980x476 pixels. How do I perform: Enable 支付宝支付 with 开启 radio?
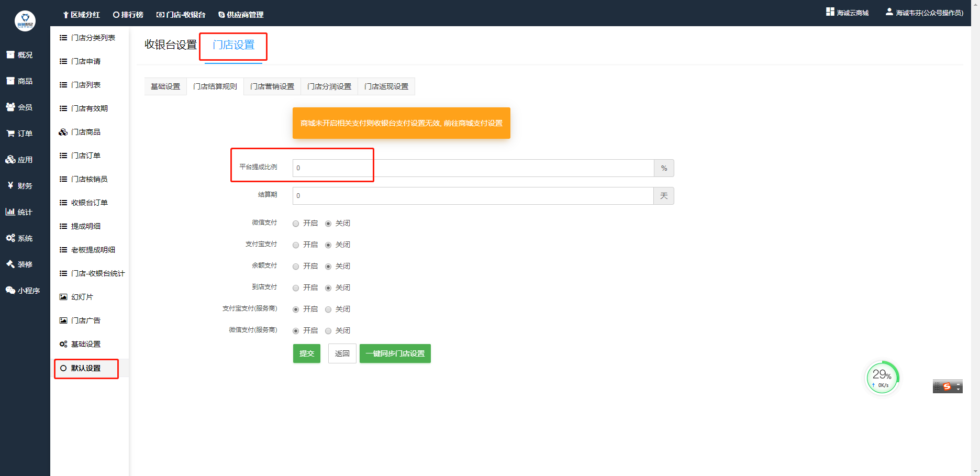pos(296,245)
